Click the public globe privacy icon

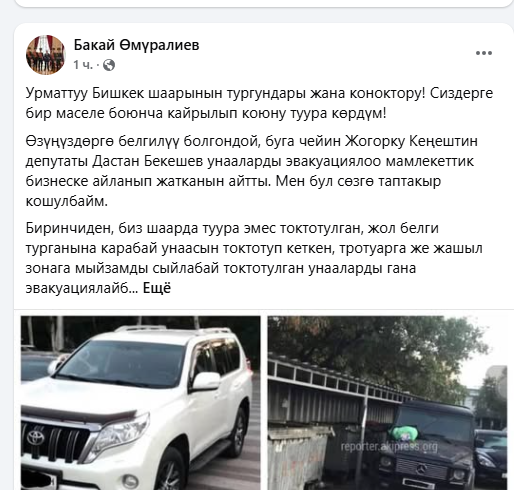click(x=109, y=65)
